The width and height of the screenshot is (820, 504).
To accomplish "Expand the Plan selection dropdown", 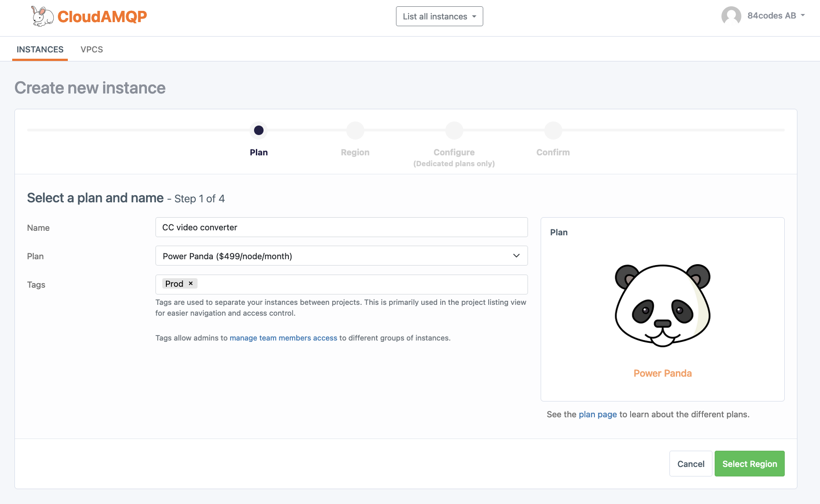I will click(342, 256).
